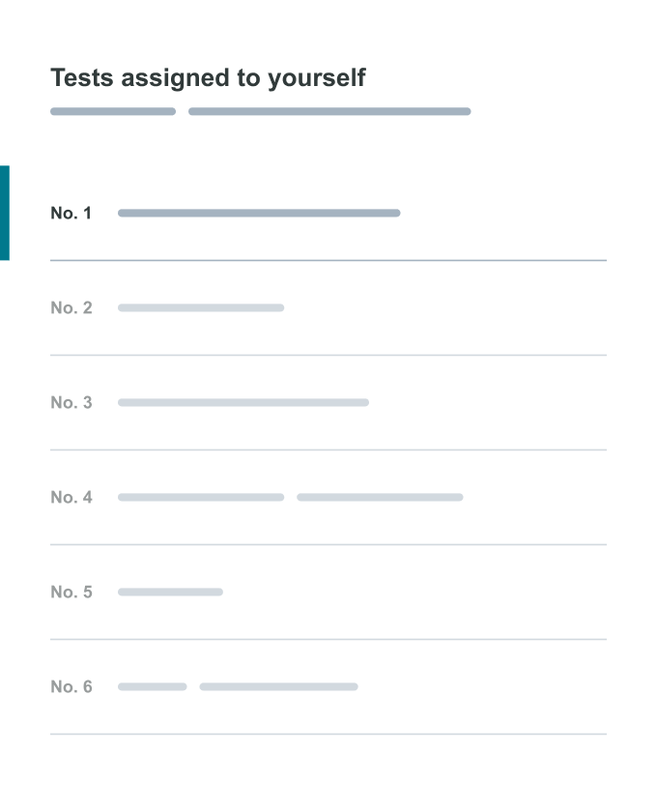Click the dark divider line beneath row No. 1

328,260
